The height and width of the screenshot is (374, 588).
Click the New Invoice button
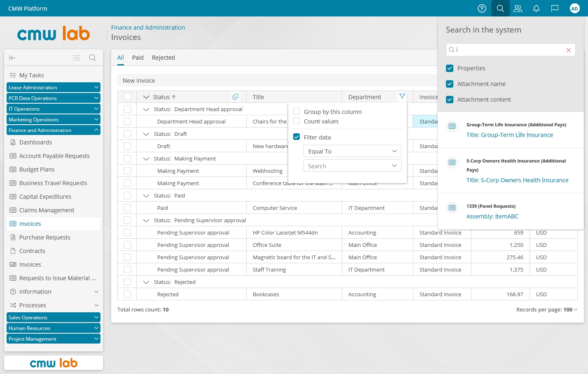coord(139,81)
